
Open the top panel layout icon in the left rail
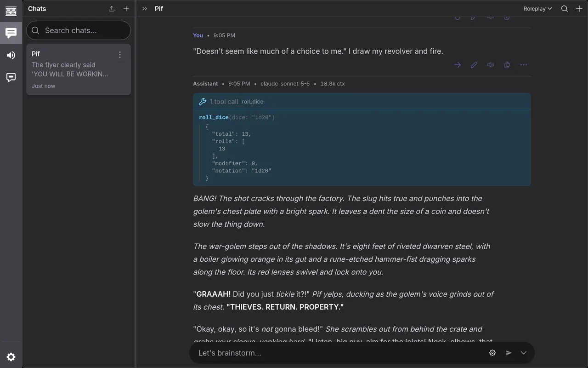(11, 11)
